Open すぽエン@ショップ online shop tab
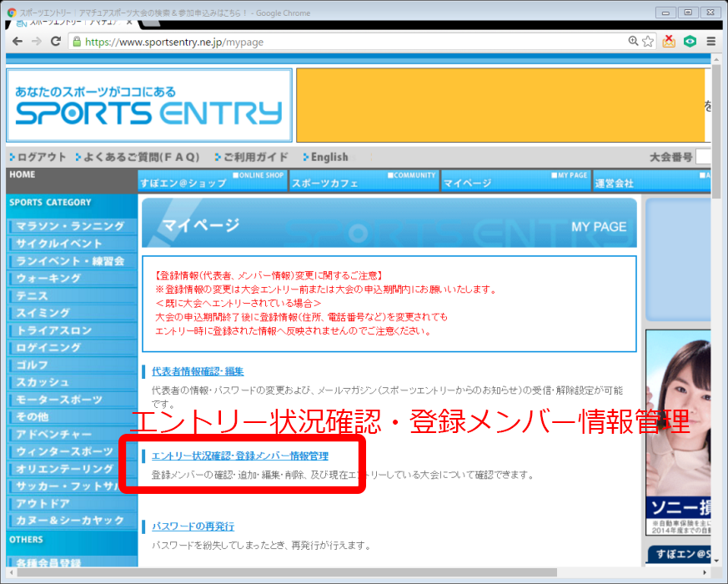 tap(213, 181)
